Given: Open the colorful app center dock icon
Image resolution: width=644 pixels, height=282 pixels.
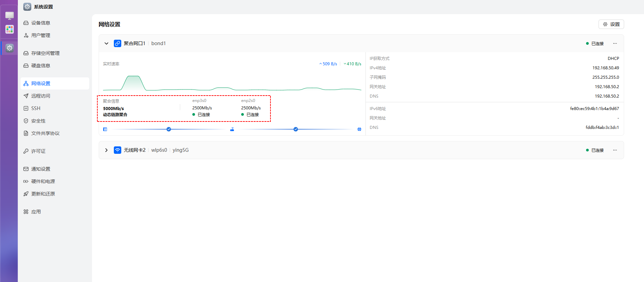Looking at the screenshot, I should pos(9,29).
